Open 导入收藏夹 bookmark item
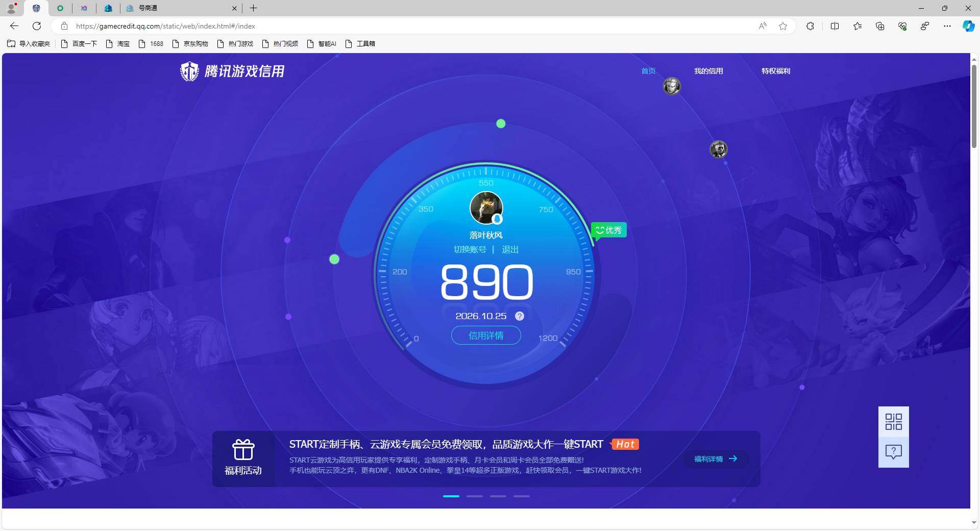 tap(29, 43)
